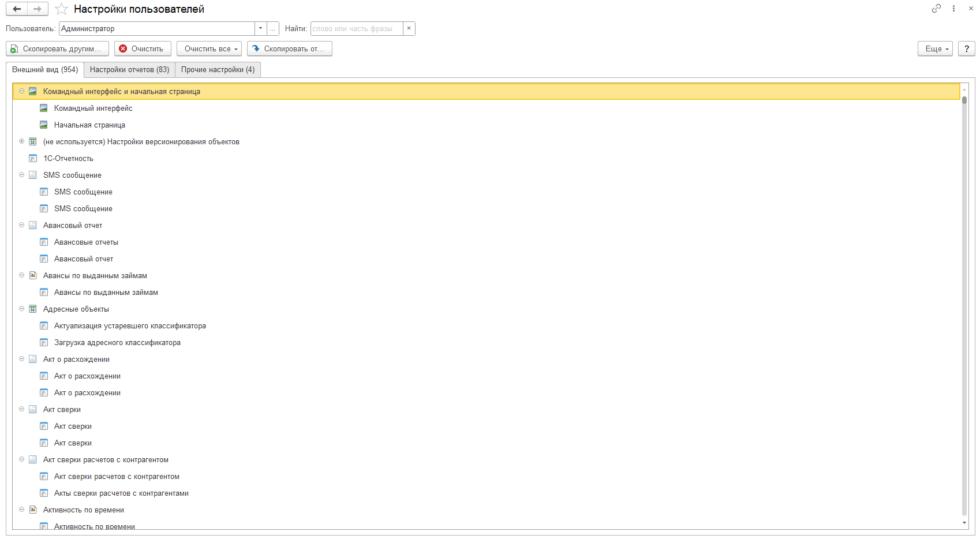980x539 pixels.
Task: Click the Очистить button
Action: click(143, 49)
